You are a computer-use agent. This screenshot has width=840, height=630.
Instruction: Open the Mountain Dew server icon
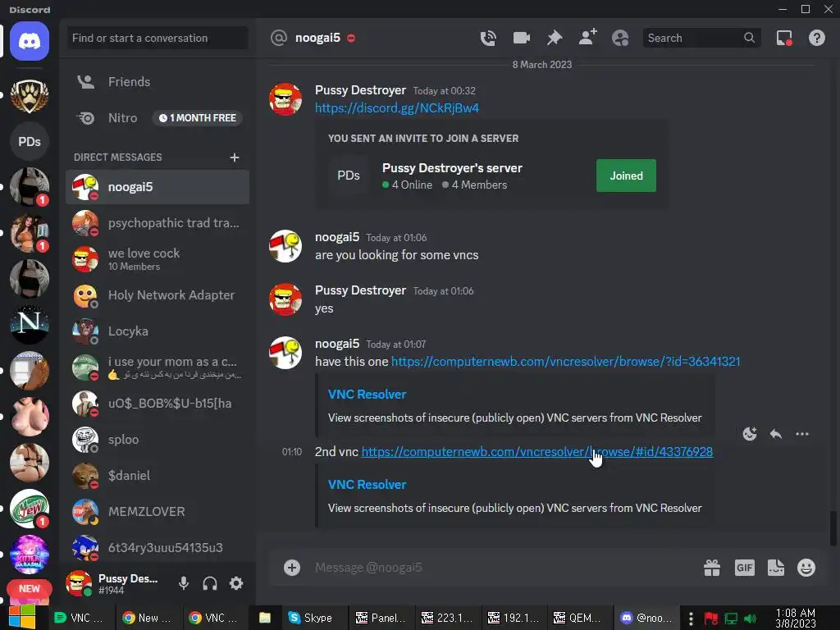tap(30, 509)
